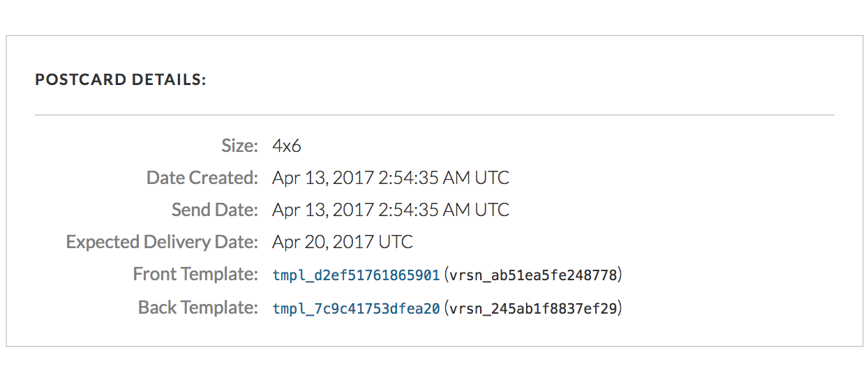Click the Expected Delivery Date label
This screenshot has height=382, width=868.
[163, 242]
